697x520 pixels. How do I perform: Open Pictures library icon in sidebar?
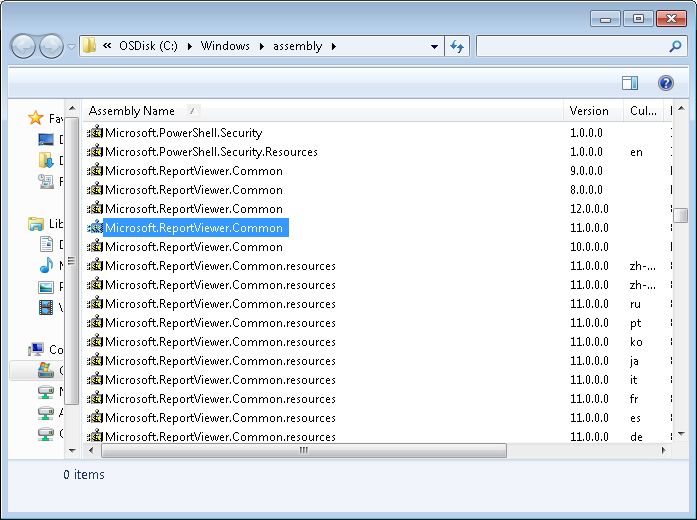[46, 287]
